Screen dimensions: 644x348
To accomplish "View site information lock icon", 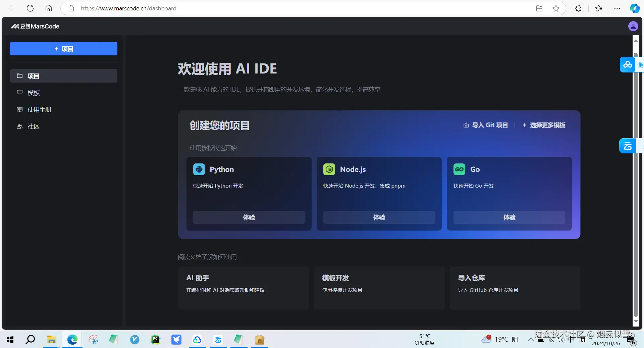I will click(71, 8).
